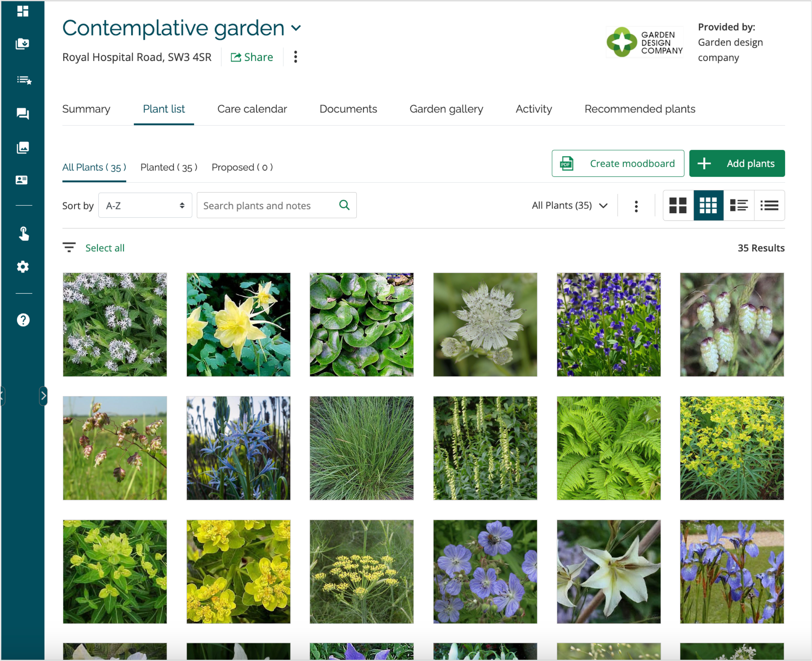This screenshot has height=661, width=812.
Task: Open the reddish quaking grass in meadow thumbnail
Action: coord(115,448)
